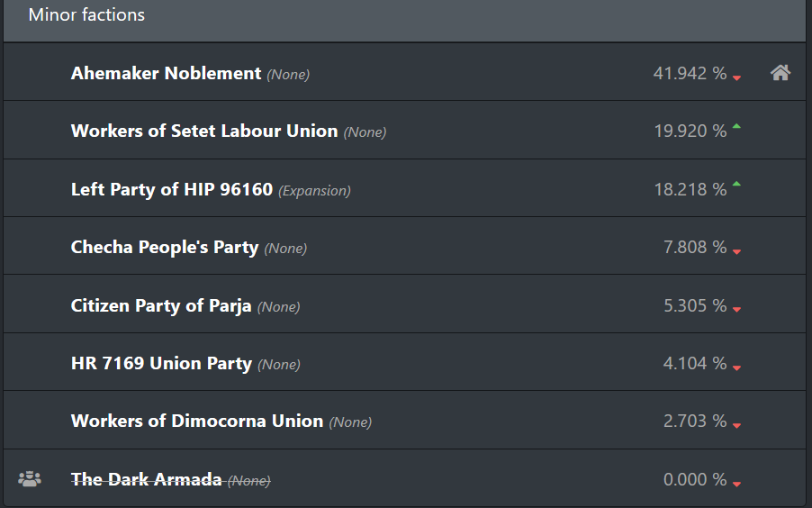This screenshot has height=508, width=812.
Task: Click green up arrow next to 19.920 %
Action: (x=736, y=126)
